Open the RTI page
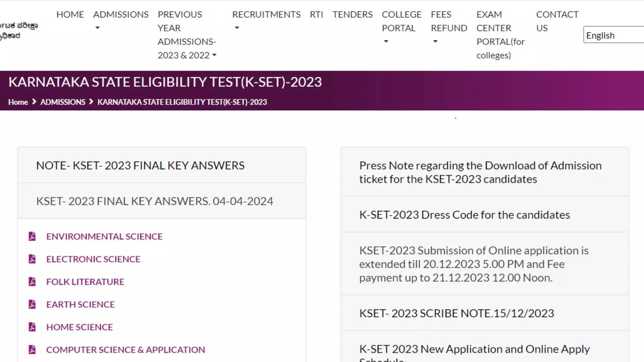This screenshot has width=644, height=362. point(316,15)
